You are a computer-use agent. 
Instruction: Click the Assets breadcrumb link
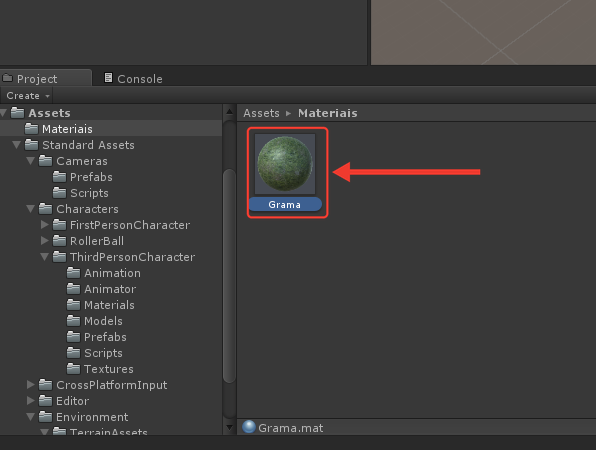pos(262,113)
